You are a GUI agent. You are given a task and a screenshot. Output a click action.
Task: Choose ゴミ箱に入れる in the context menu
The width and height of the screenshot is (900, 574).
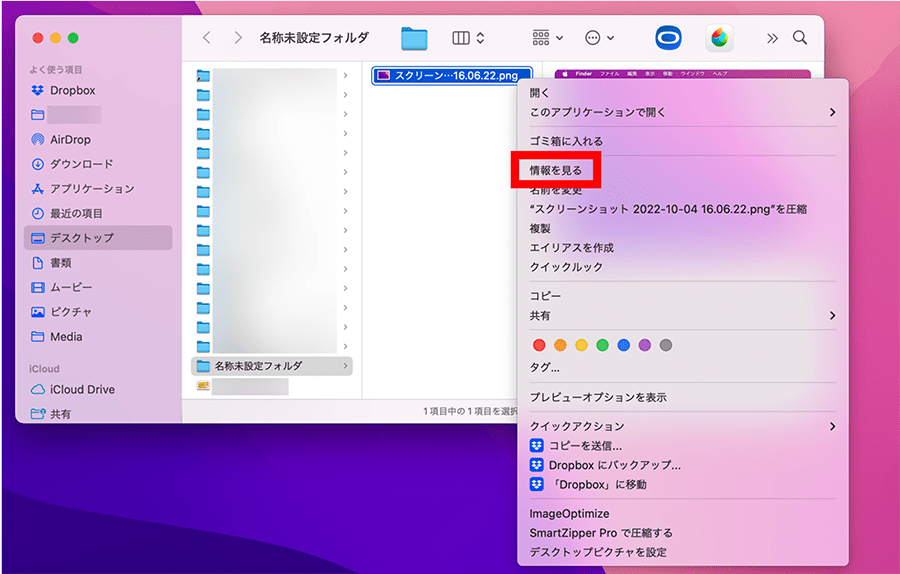pos(566,141)
